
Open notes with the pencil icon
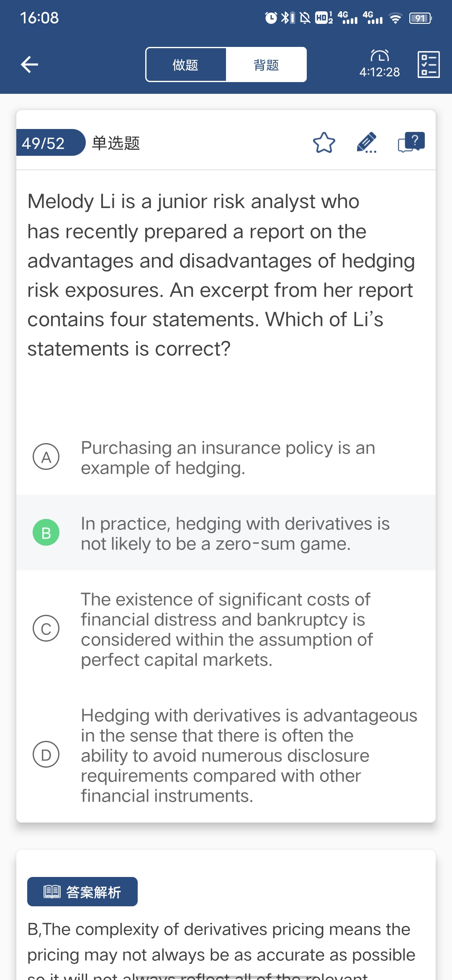[367, 143]
